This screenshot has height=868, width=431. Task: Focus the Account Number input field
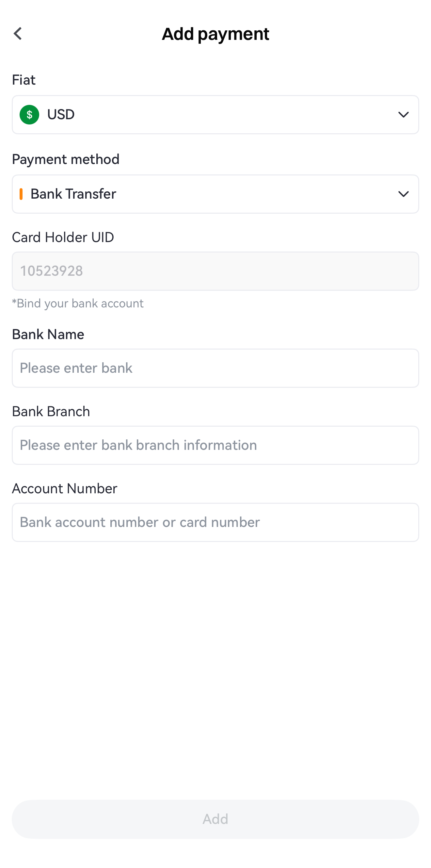(215, 522)
